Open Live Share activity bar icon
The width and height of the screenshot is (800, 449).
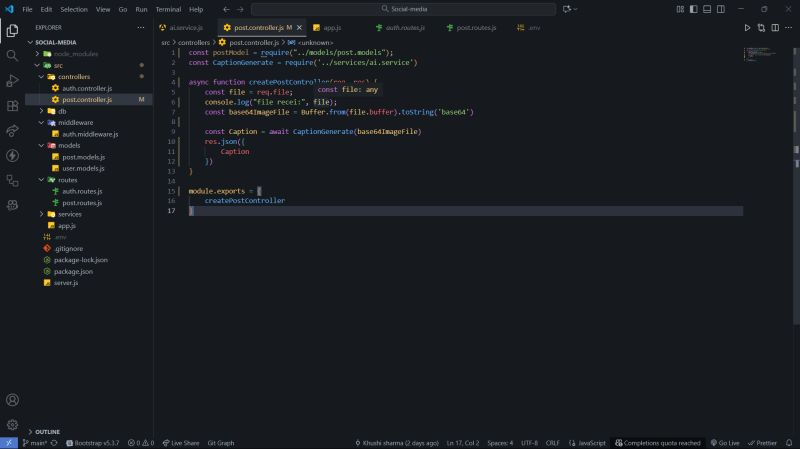coord(12,131)
